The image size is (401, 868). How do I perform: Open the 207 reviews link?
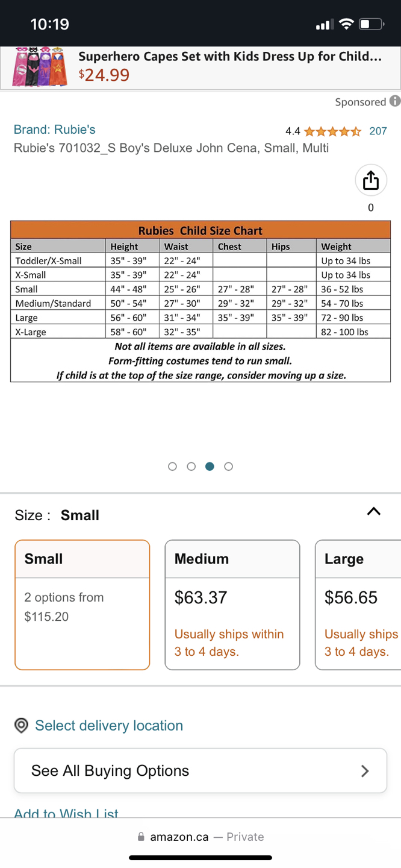click(378, 131)
